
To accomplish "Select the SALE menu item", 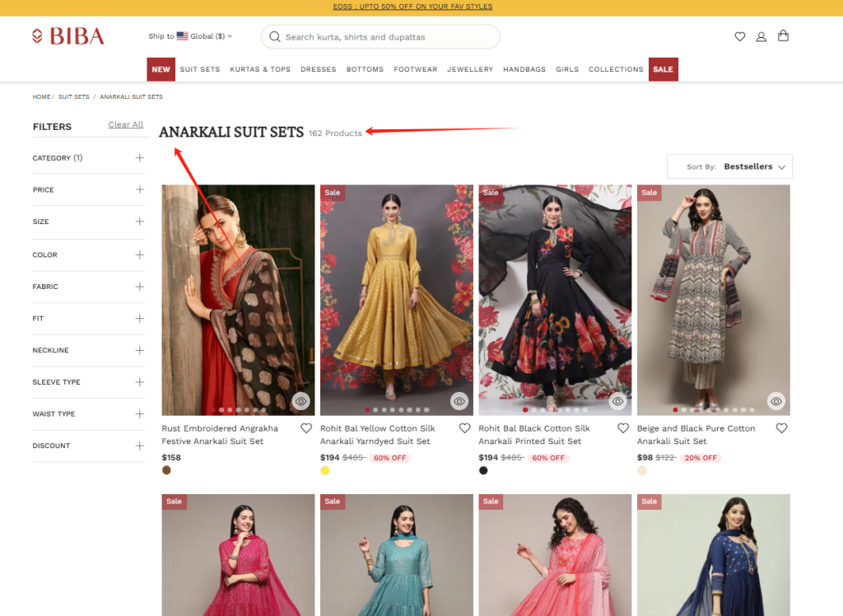I will pyautogui.click(x=663, y=69).
